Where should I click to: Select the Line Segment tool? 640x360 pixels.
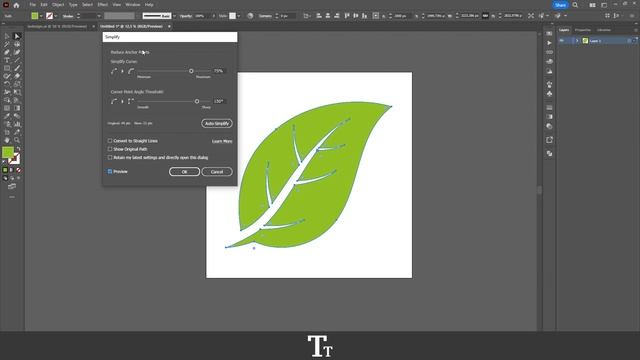point(17,60)
